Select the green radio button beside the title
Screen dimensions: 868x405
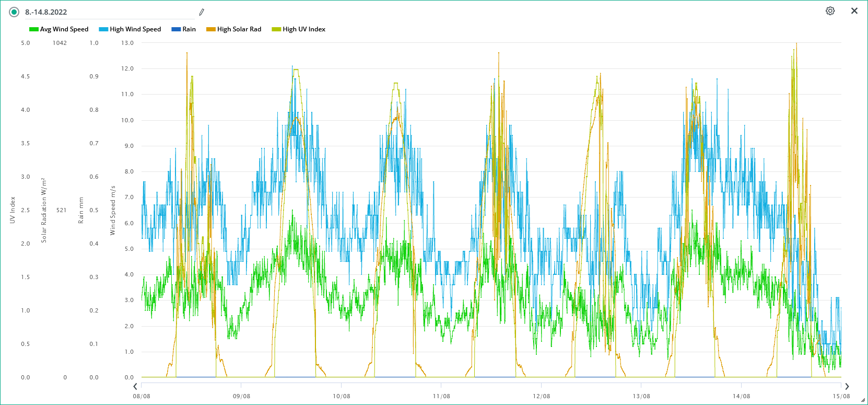14,12
